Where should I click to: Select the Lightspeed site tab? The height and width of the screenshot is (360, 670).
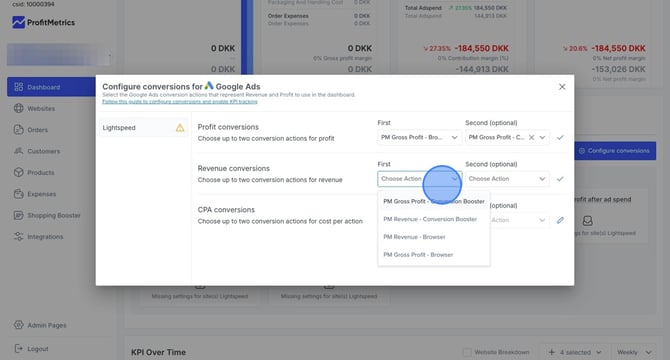143,128
